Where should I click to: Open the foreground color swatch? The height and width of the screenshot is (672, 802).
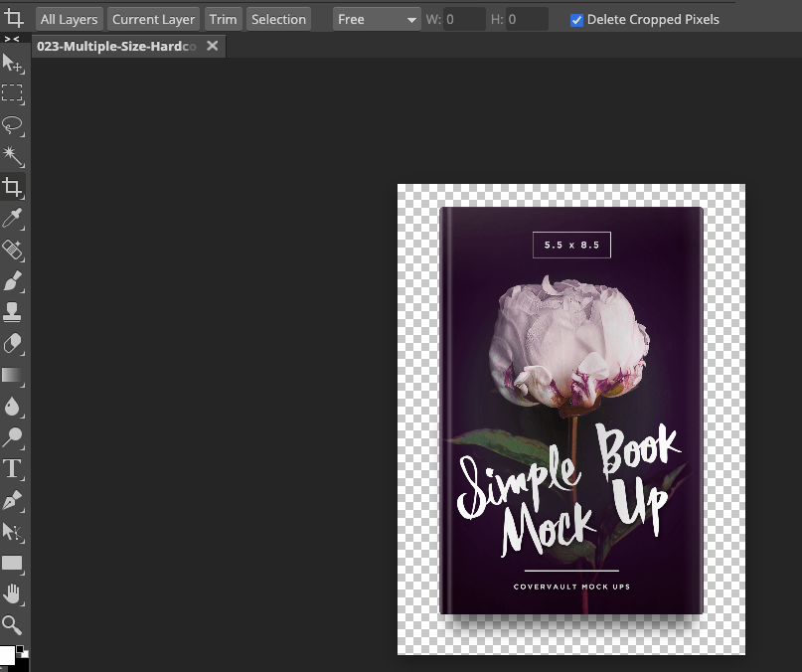[7, 656]
